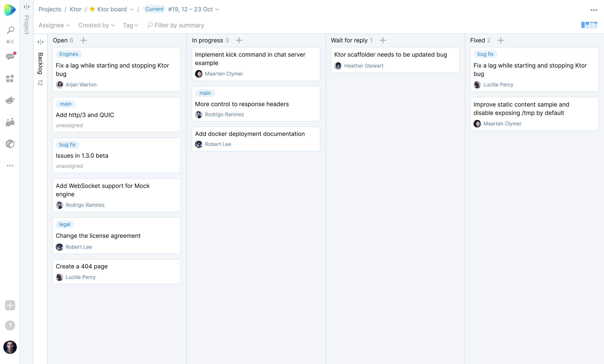Click the Current sprint badge
This screenshot has height=364, width=604.
[154, 9]
